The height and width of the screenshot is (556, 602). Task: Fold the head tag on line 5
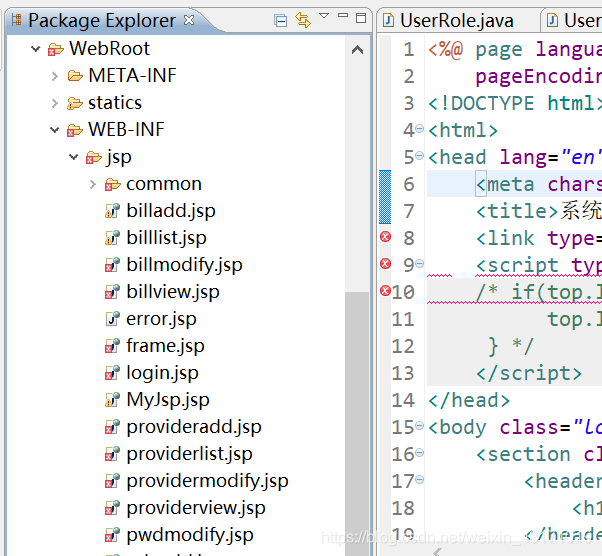(420, 156)
